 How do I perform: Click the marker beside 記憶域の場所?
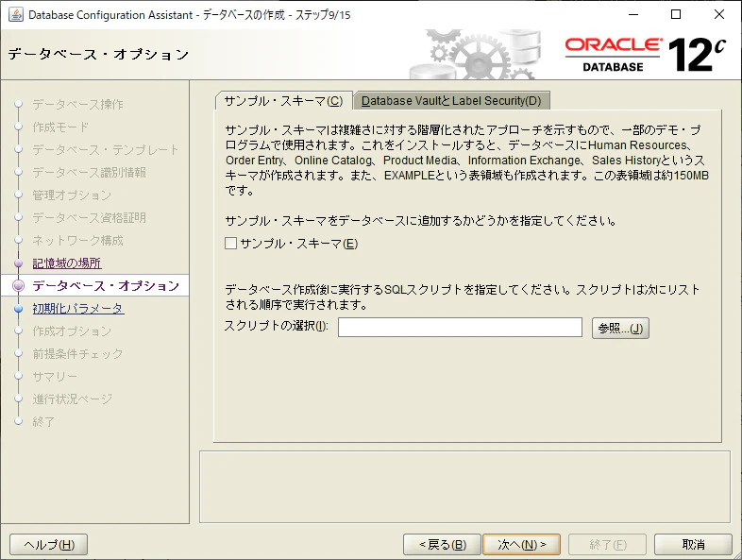coord(19,263)
